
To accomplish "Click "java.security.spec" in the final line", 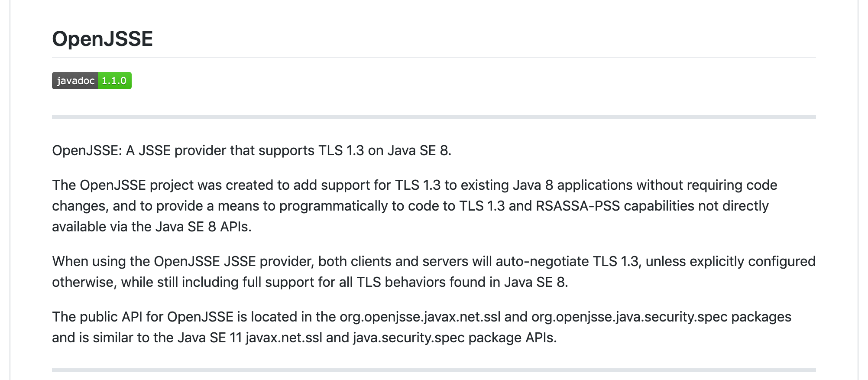I will tap(408, 338).
